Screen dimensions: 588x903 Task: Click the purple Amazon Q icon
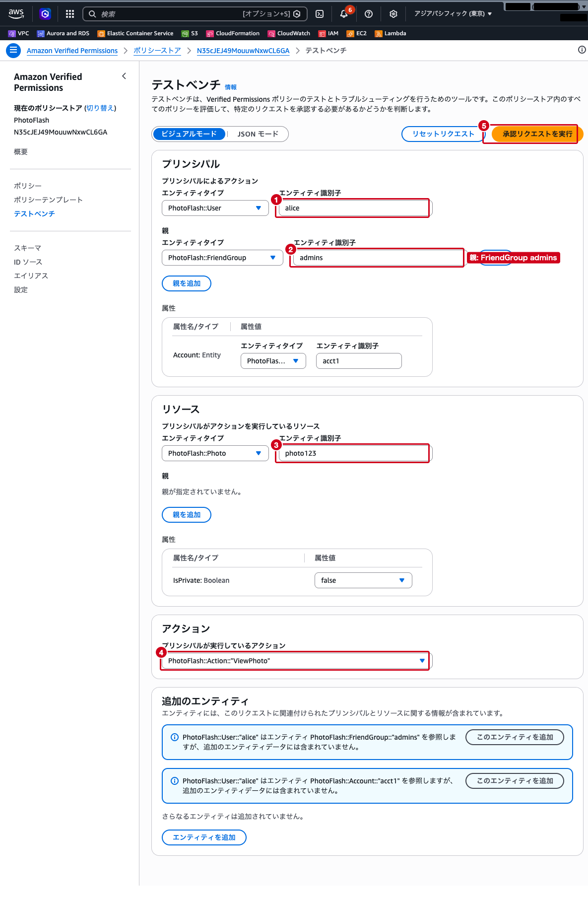click(x=45, y=14)
